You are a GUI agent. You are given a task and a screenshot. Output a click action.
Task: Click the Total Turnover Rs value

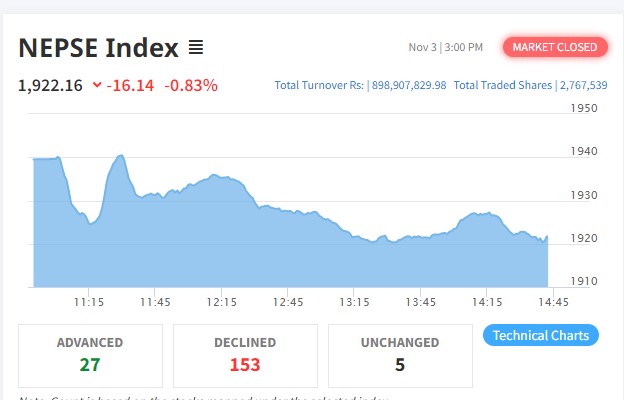[x=410, y=85]
